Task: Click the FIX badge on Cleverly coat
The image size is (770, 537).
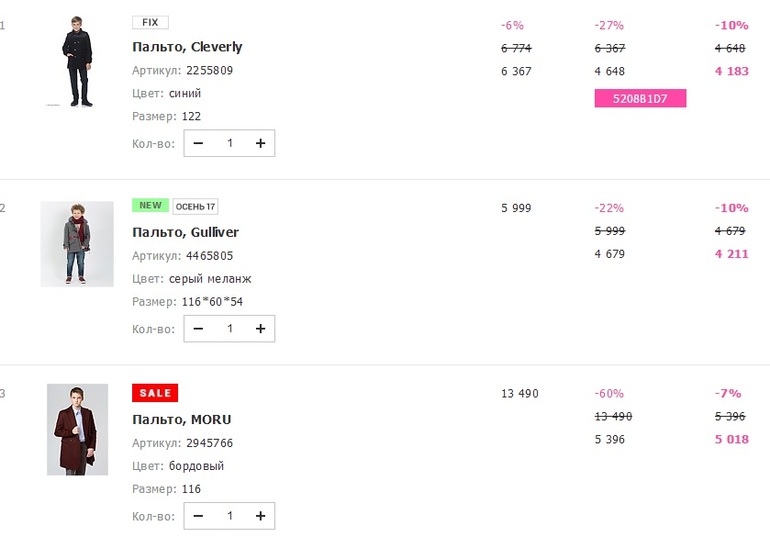Action: pos(150,22)
